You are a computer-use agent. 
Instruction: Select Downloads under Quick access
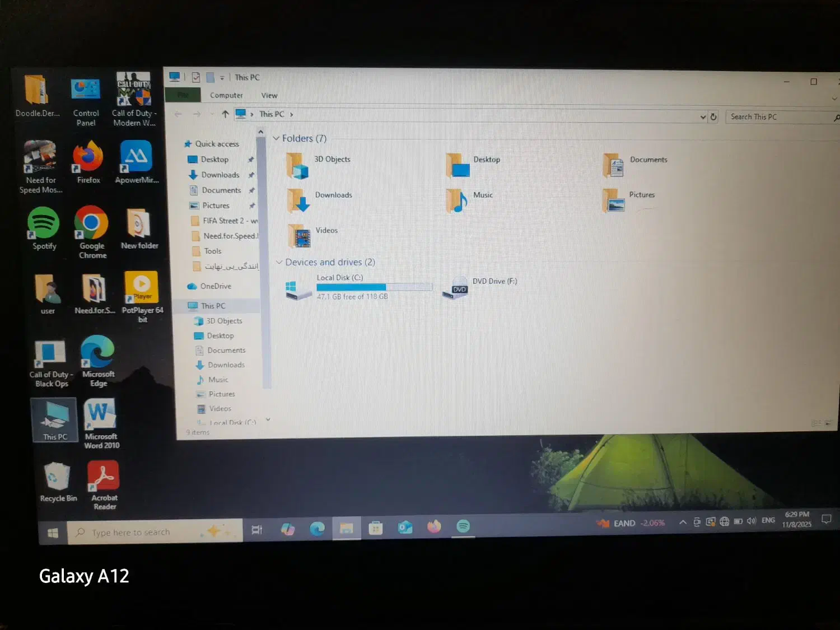[x=220, y=175]
